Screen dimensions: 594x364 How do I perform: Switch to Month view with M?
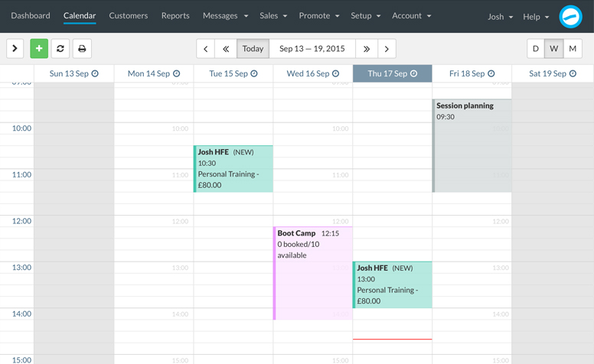[x=573, y=48]
